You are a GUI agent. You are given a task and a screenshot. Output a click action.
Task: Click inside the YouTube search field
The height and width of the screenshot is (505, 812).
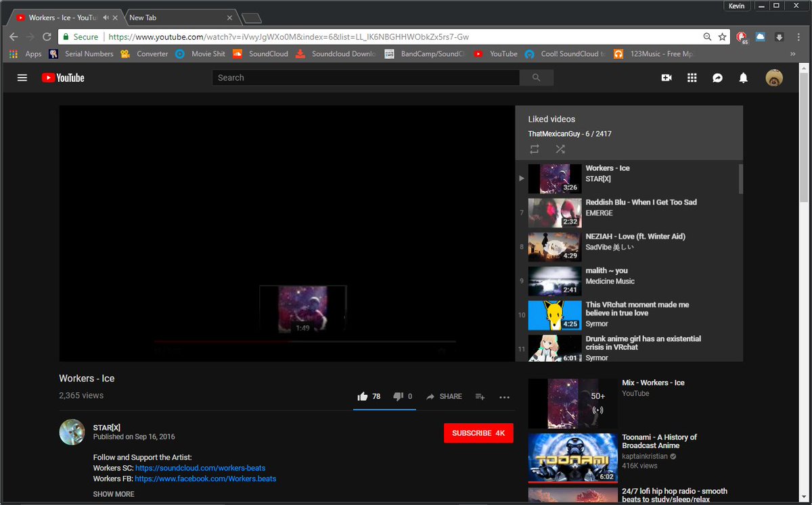pos(365,78)
